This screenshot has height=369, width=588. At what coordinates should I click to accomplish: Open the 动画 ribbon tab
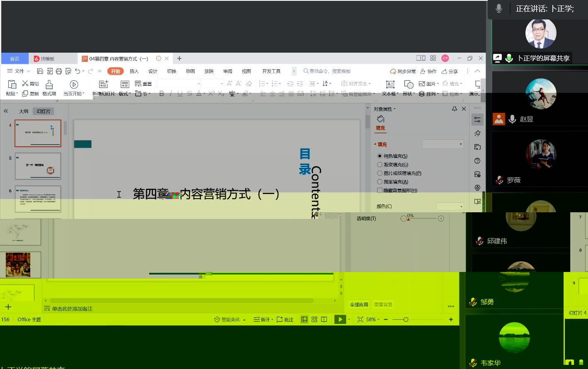pos(190,71)
